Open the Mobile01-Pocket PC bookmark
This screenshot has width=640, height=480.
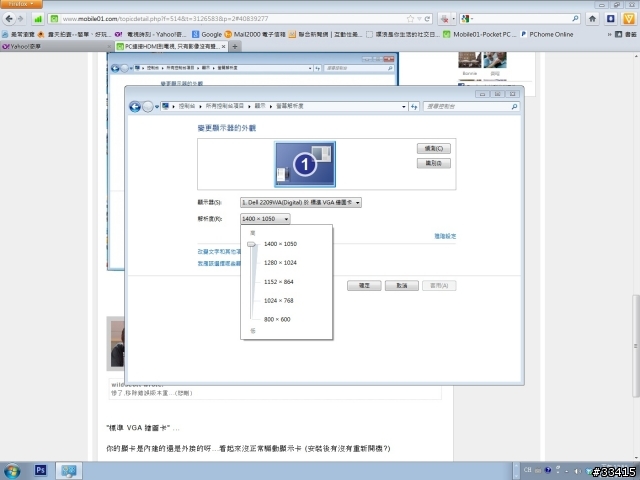480,34
